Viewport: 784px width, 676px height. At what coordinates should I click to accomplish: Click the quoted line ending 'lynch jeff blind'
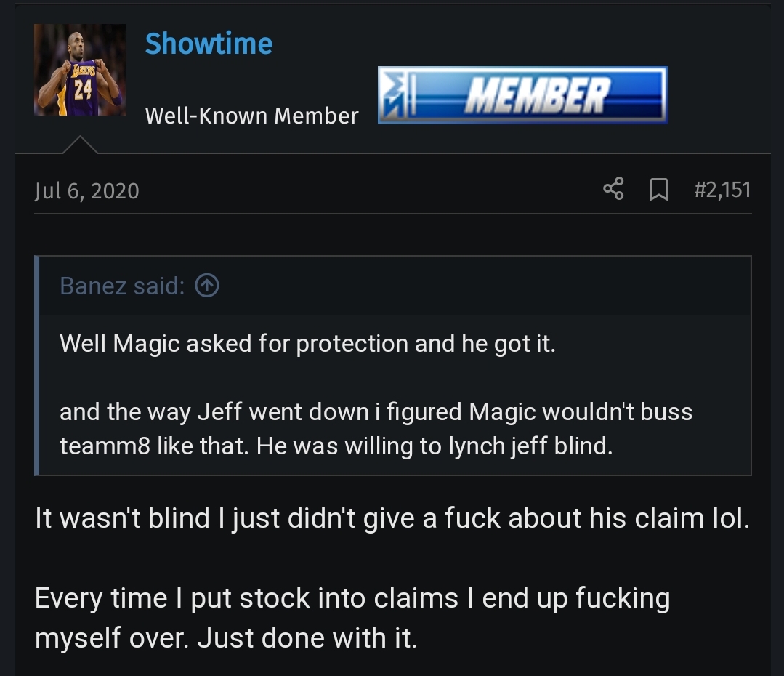336,446
